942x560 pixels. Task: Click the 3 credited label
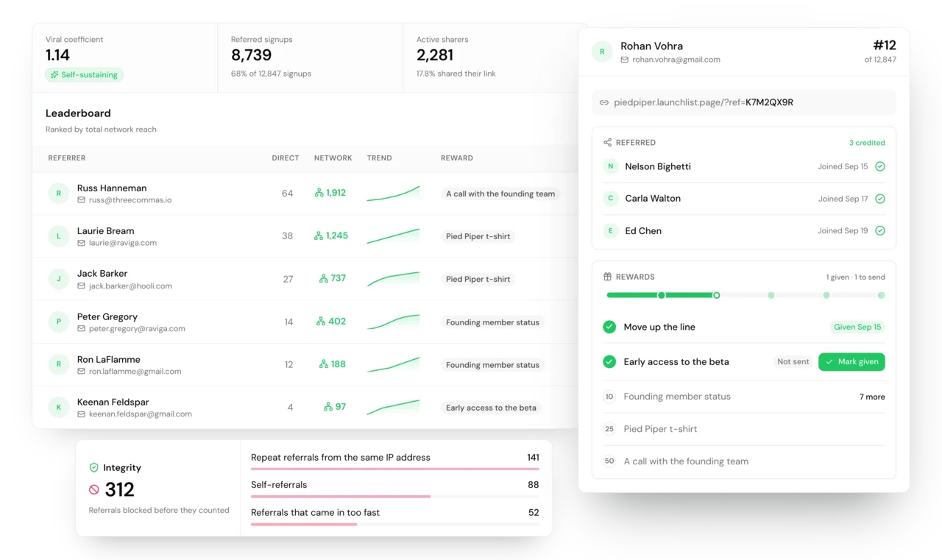867,143
